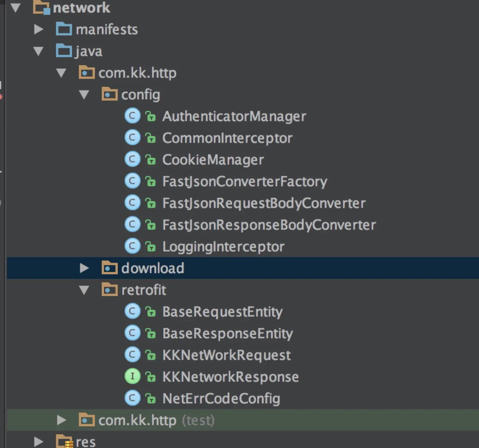Expand the com.kk.http (test) package arrow
Image resolution: width=479 pixels, height=448 pixels.
point(61,420)
